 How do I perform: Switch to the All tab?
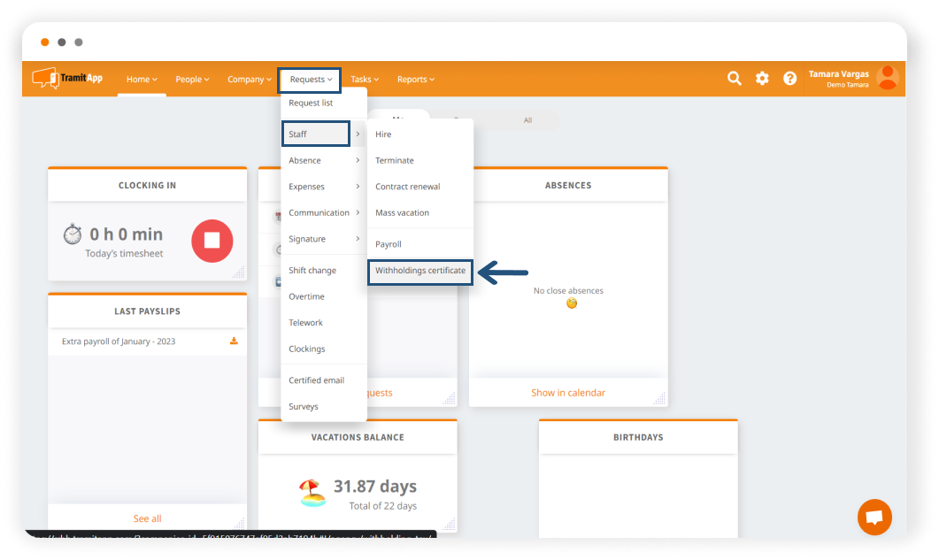(x=527, y=120)
